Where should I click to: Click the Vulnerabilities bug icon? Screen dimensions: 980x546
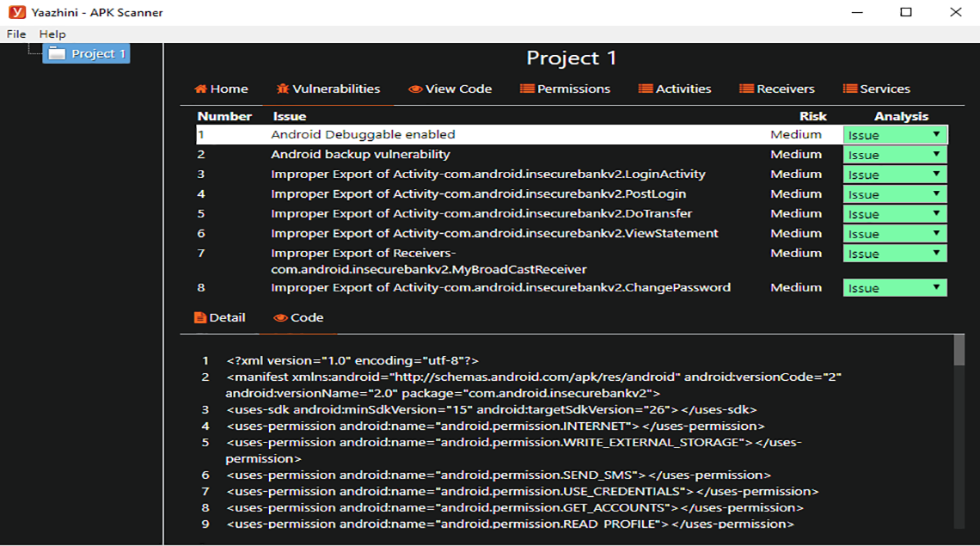pos(283,89)
